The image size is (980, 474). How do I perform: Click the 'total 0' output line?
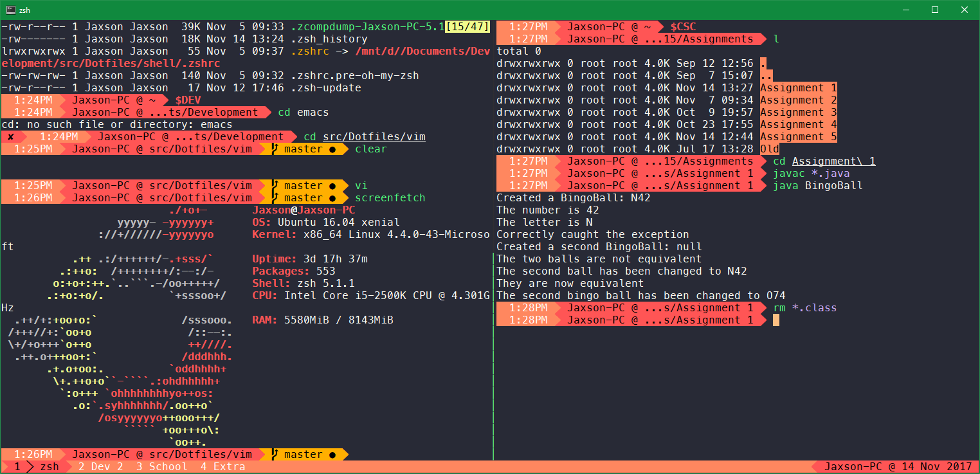[x=518, y=51]
